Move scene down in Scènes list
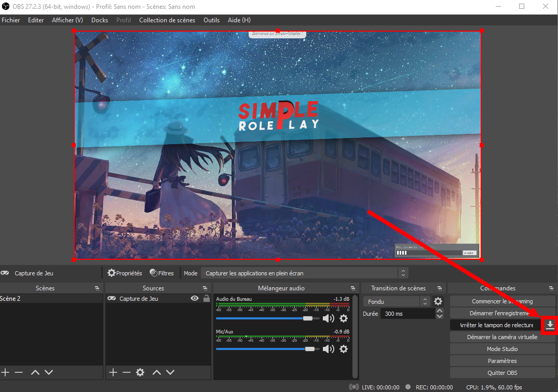 (49, 372)
